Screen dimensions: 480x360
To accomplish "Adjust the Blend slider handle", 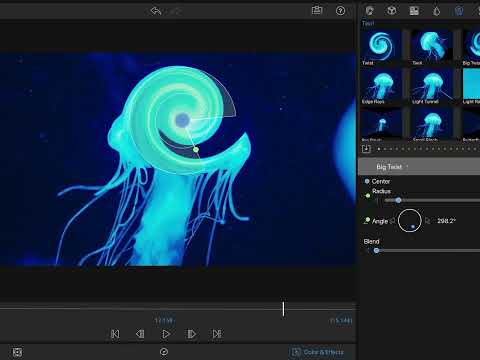I will 376,251.
